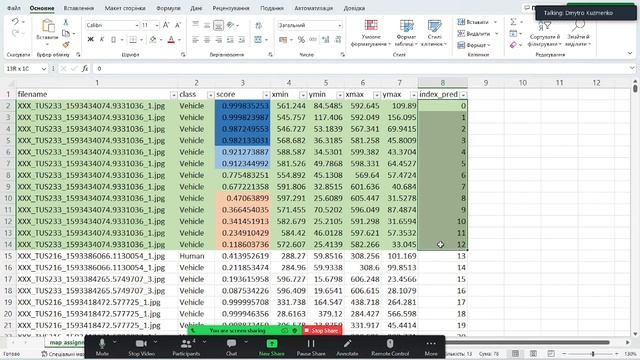Click the red Stop Share button
Screen dimensions: 640x360
[322, 331]
